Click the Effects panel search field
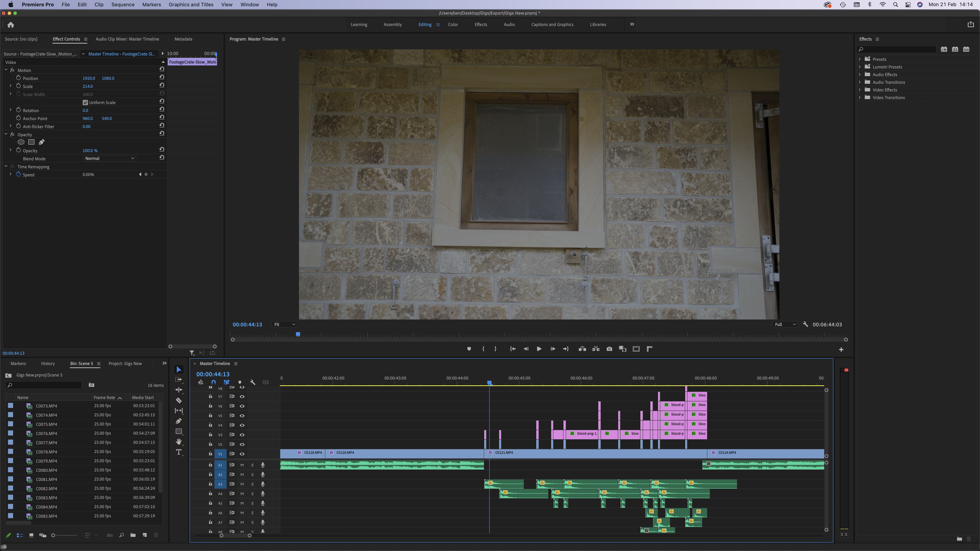Viewport: 980px width, 551px height. point(898,49)
